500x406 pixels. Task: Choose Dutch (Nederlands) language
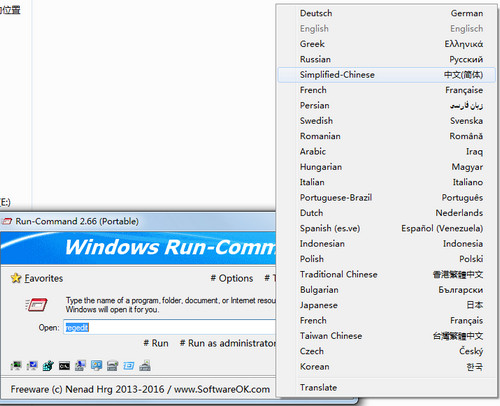tap(387, 213)
